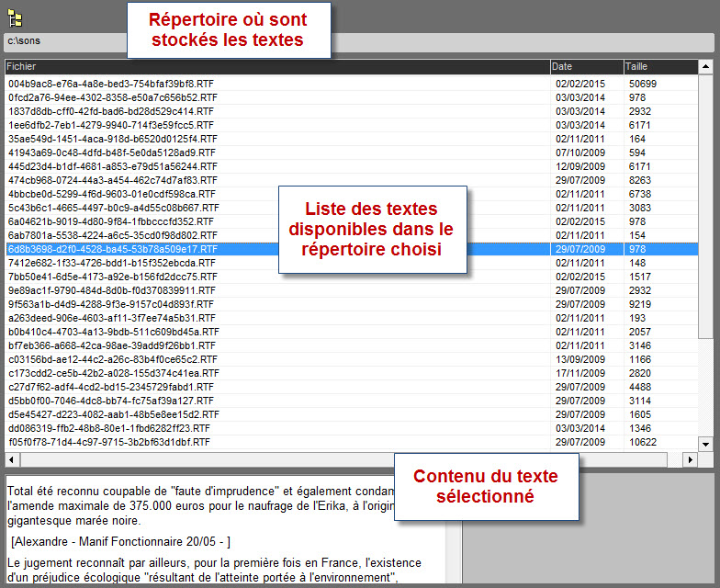Select file 004b9ac8-e76a-4a8e-bed3-754bfaf39bf8.RTF

tap(112, 84)
